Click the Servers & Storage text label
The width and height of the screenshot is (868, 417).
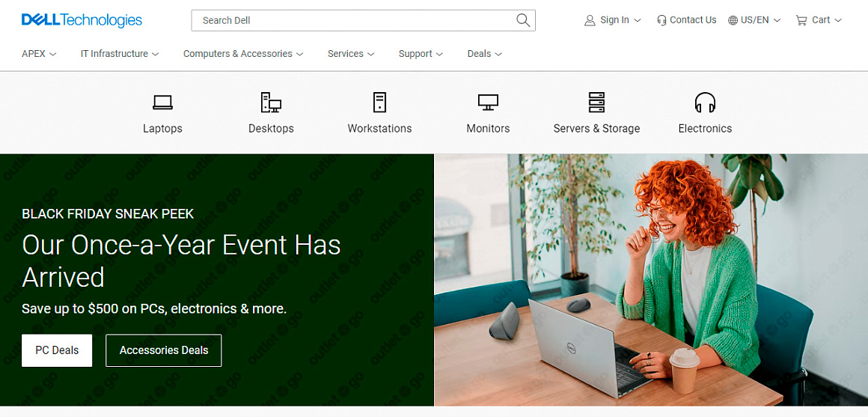click(597, 129)
